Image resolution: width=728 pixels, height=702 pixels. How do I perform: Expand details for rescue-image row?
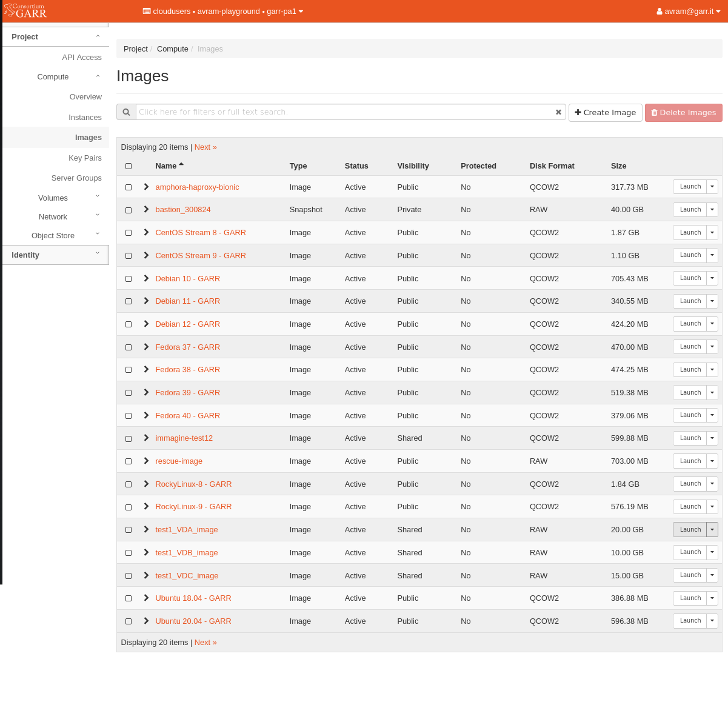146,461
